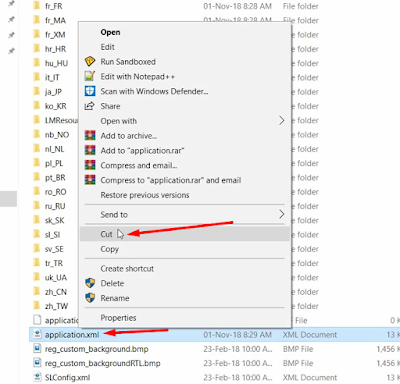Click the admin shield icon beside Delete

tap(90, 283)
